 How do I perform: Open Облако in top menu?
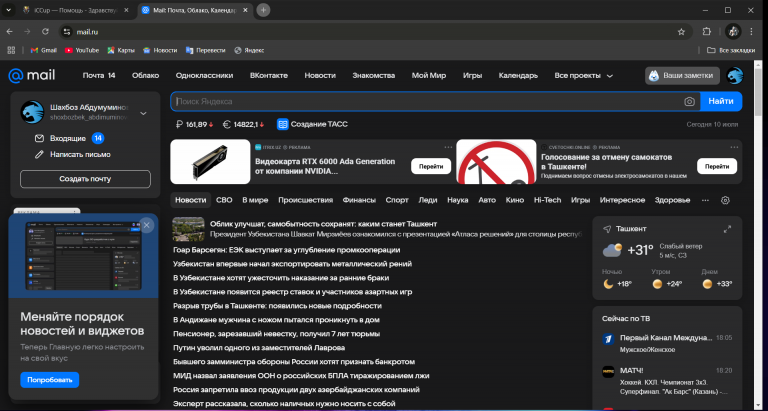click(x=145, y=75)
